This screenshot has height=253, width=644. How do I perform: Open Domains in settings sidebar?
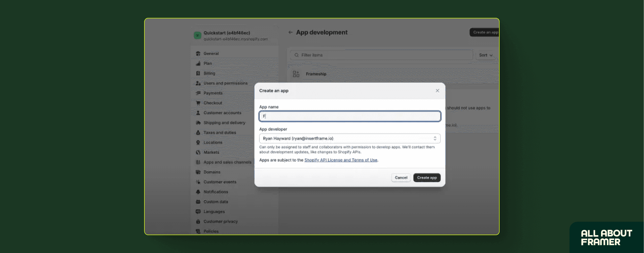(x=212, y=172)
